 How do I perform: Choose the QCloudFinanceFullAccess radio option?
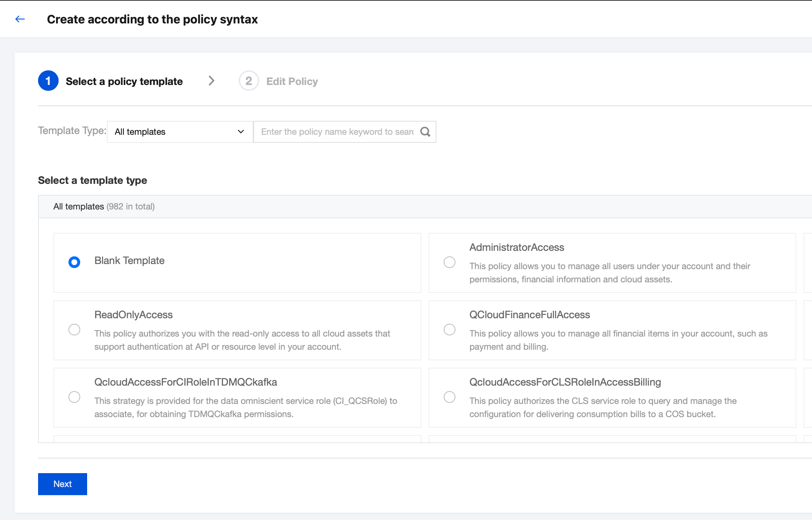coord(449,330)
